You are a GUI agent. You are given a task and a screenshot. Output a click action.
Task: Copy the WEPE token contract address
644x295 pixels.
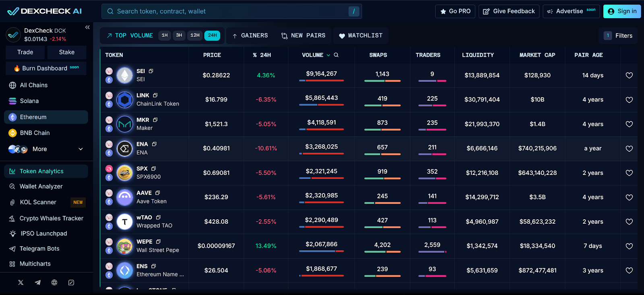pos(158,242)
